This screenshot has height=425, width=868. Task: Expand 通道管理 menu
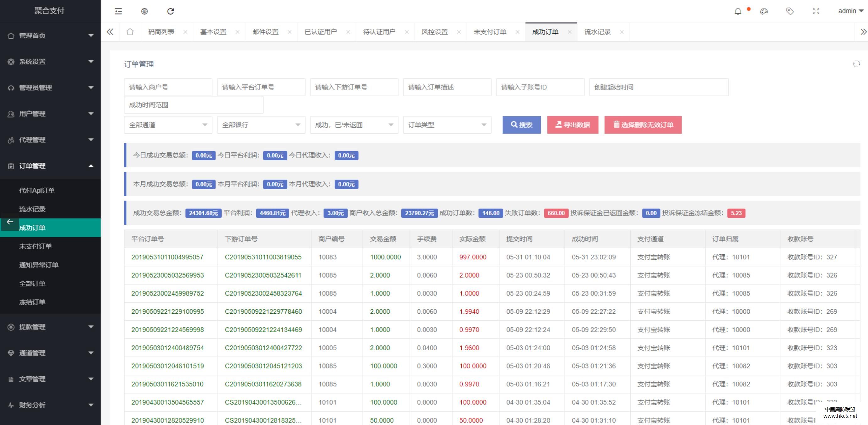pos(50,353)
